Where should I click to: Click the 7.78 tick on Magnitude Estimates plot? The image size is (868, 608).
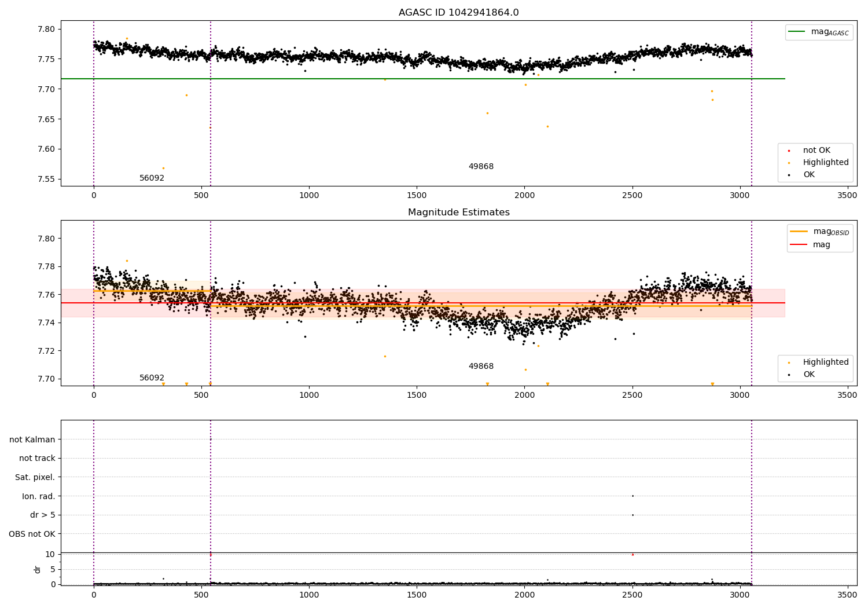46,266
